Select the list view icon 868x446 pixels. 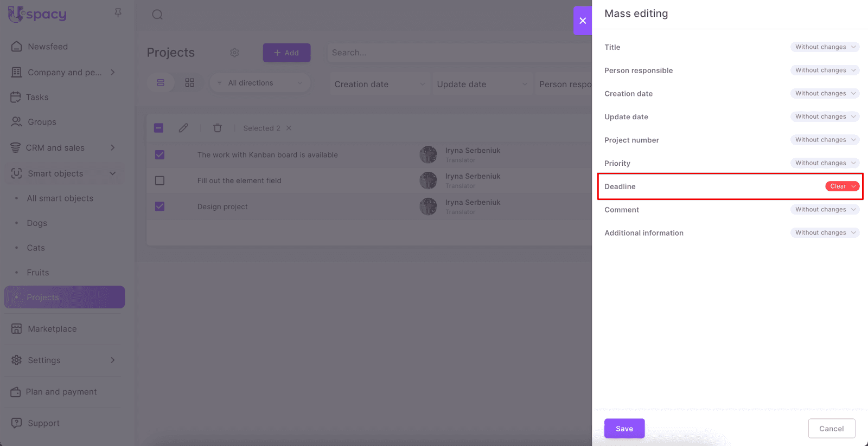coord(161,83)
